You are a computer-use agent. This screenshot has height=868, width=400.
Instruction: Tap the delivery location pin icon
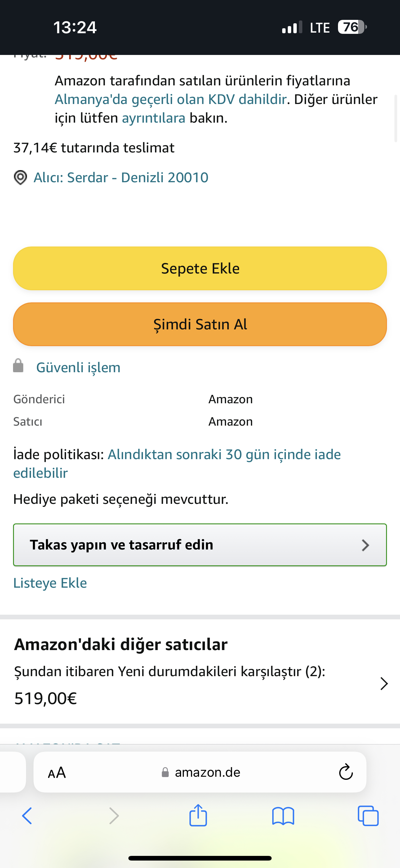coord(20,178)
